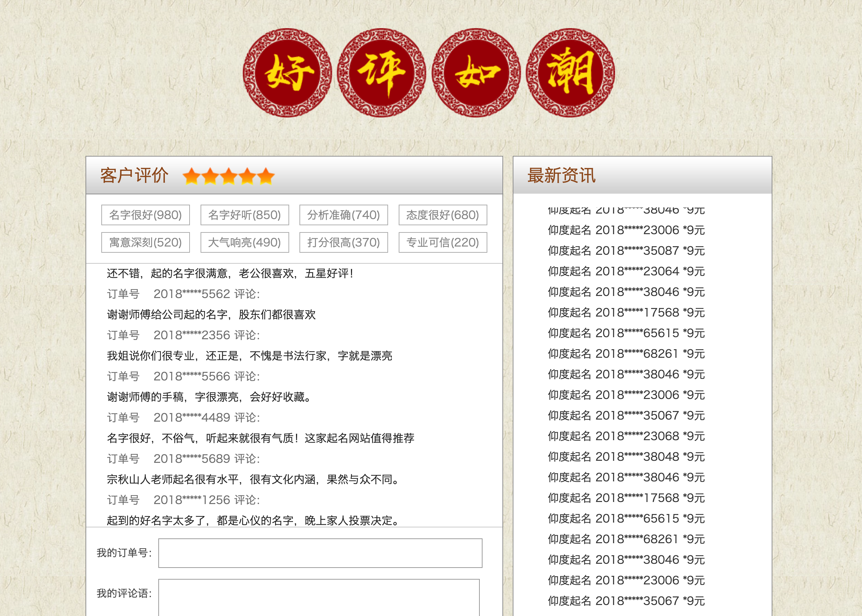Click the 最新资讯 heading
Screen dimensions: 862x616
click(562, 175)
